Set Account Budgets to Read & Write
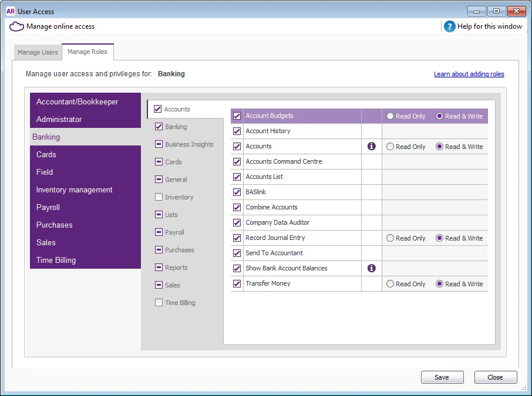Screen dimensions: 532x396 [x=439, y=116]
